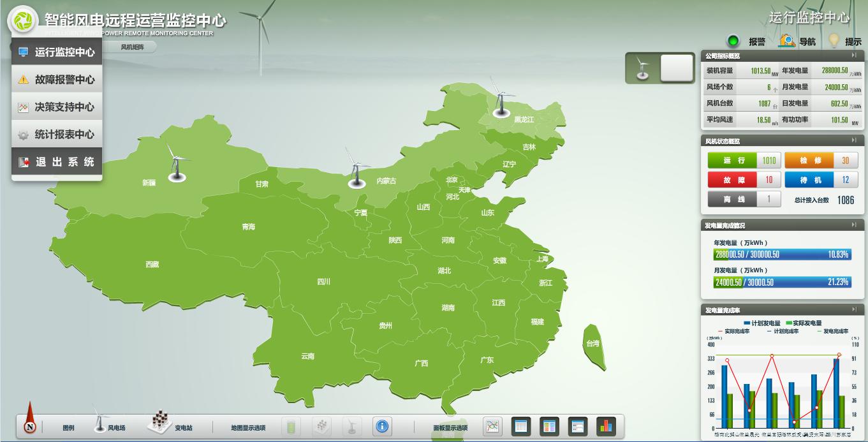Collapse the 风机状态概览 panel

click(854, 140)
